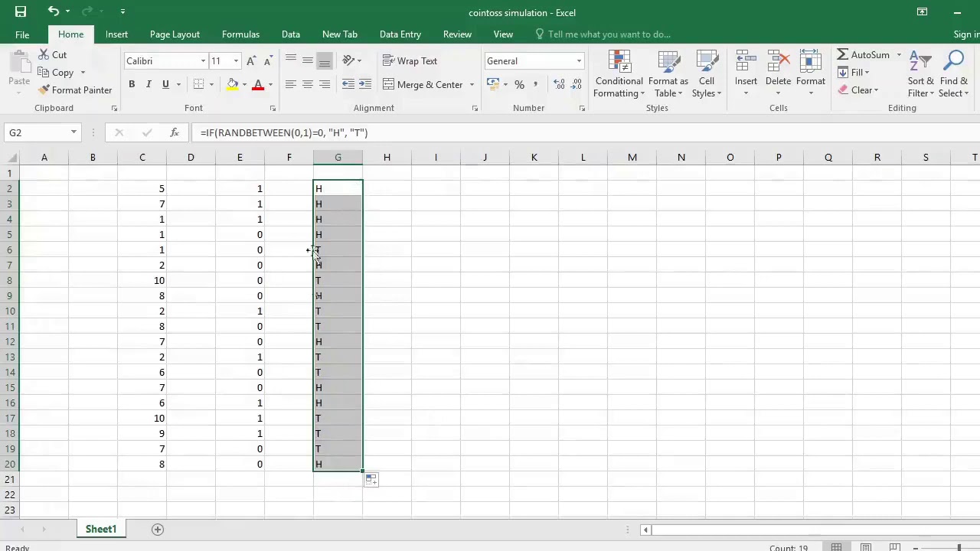Apply Comma Style format
Screen dimensions: 980x551
click(535, 84)
